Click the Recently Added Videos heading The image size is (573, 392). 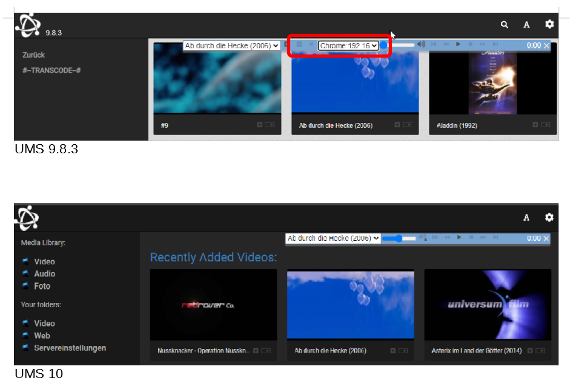tap(213, 257)
